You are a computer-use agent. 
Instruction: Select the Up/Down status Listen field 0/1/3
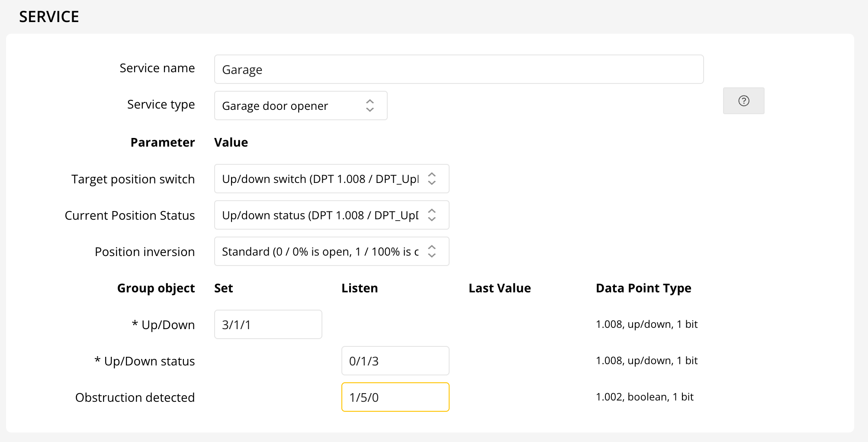click(x=395, y=360)
